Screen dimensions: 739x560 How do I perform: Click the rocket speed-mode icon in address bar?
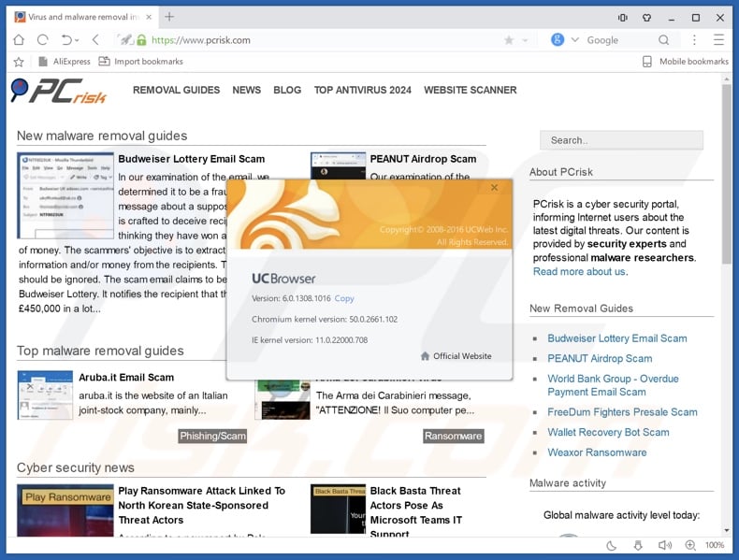pos(126,40)
